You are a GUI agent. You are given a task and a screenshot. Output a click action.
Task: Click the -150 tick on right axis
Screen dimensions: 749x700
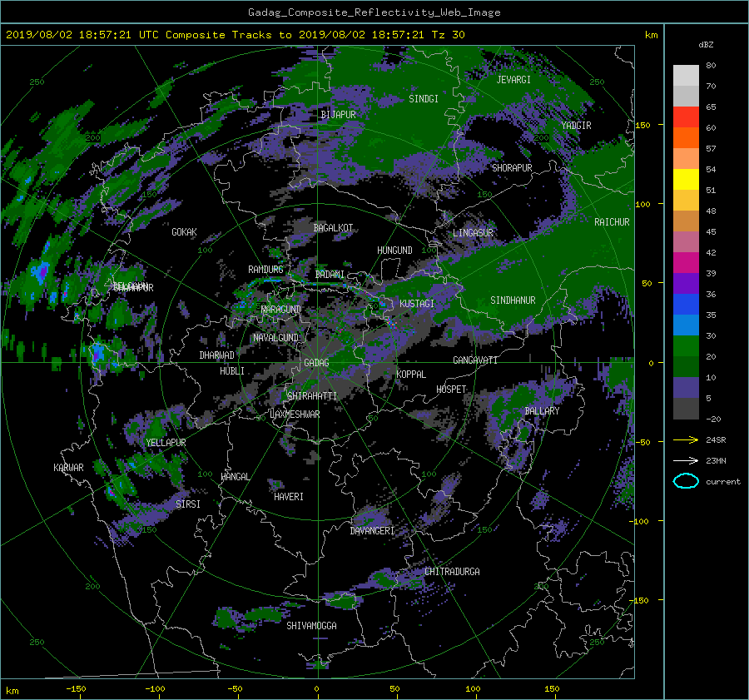[x=639, y=600]
